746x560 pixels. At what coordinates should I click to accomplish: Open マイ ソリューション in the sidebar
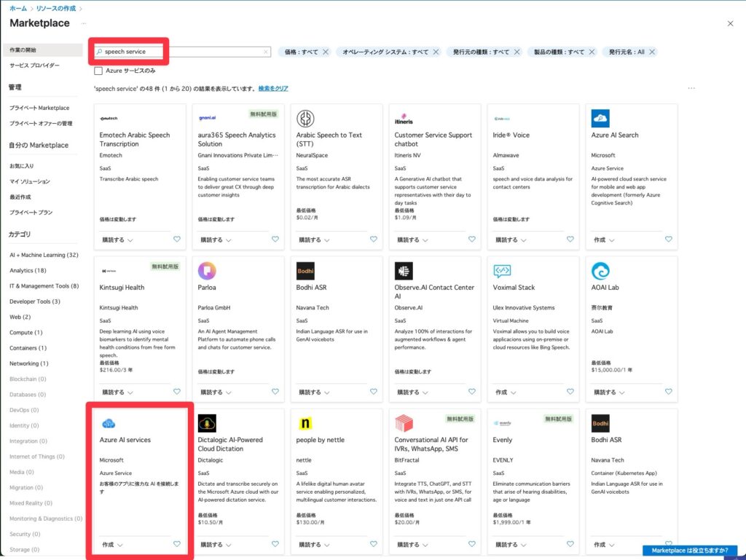click(x=29, y=181)
